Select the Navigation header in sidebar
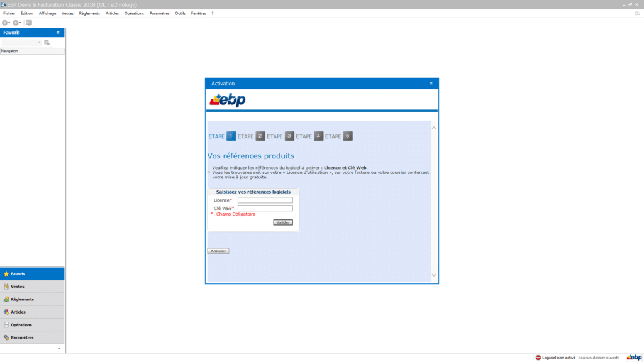The image size is (644, 362). coord(32,51)
